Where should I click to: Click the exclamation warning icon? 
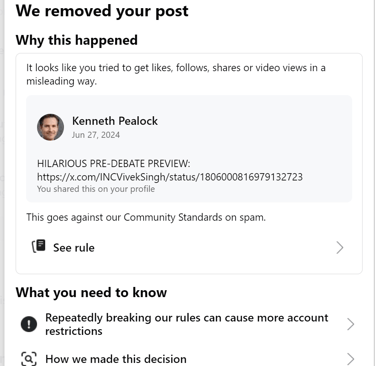coord(29,324)
